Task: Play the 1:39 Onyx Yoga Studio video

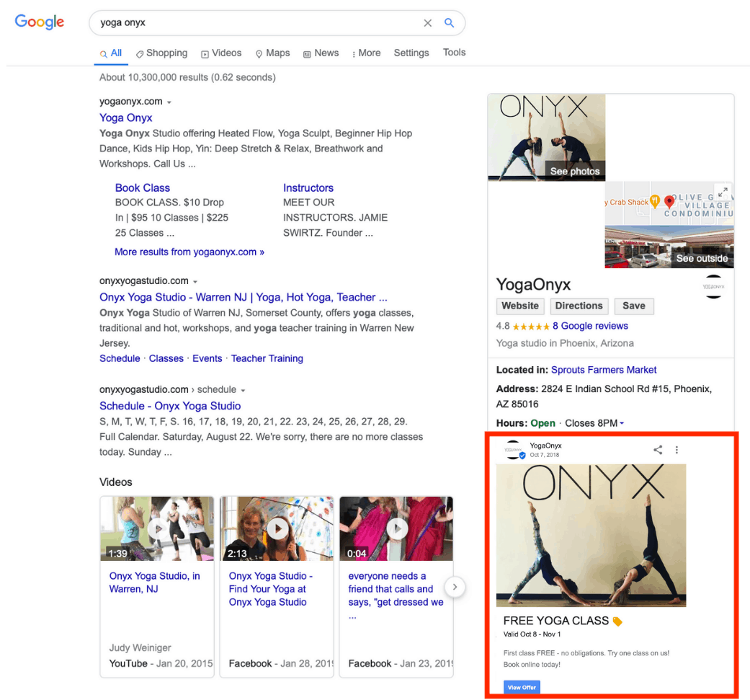Action: coord(157,529)
